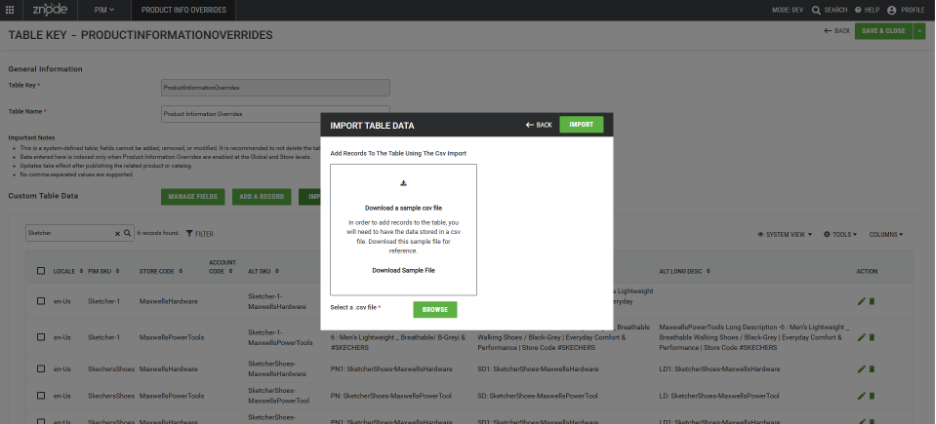Click Browse to select csv file

click(435, 310)
